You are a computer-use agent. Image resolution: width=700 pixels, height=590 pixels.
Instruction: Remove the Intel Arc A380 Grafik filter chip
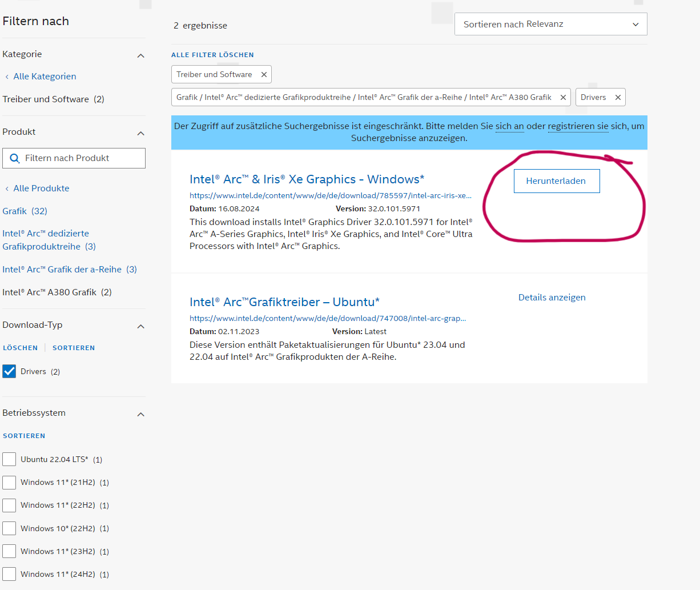[563, 98]
